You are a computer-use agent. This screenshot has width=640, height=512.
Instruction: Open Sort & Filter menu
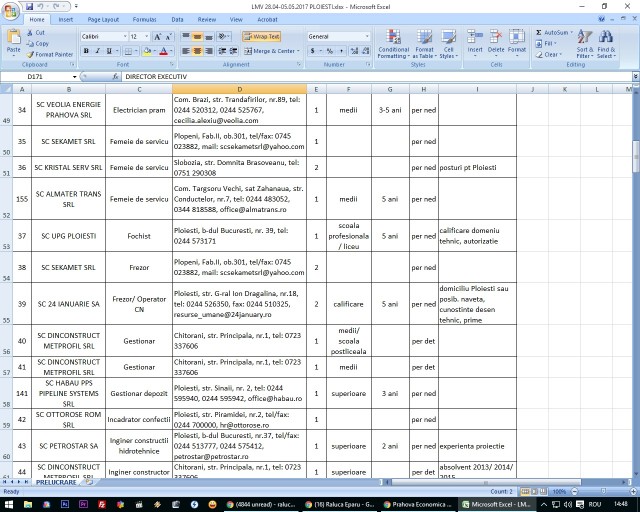[x=585, y=44]
